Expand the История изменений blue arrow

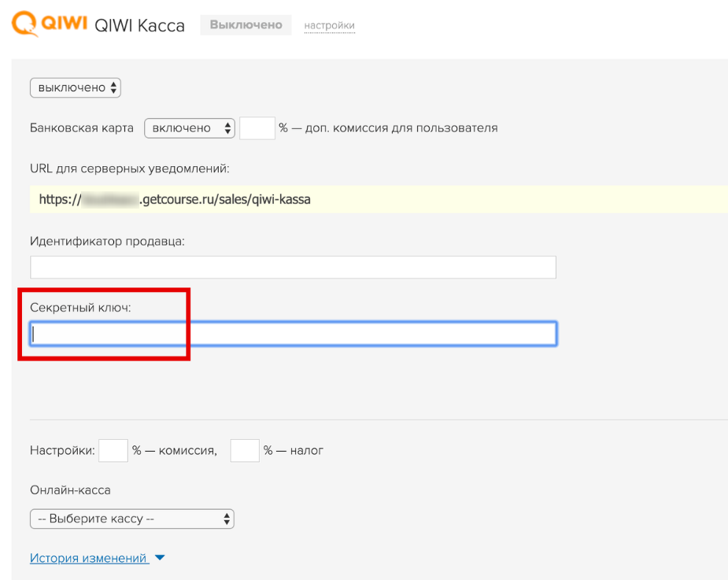(160, 558)
